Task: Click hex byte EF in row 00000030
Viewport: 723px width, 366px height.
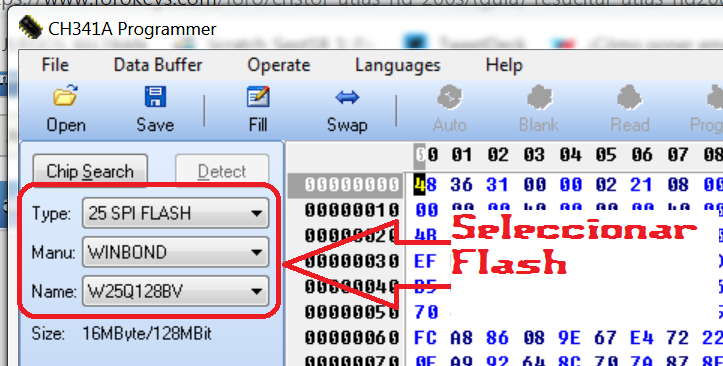Action: (425, 261)
